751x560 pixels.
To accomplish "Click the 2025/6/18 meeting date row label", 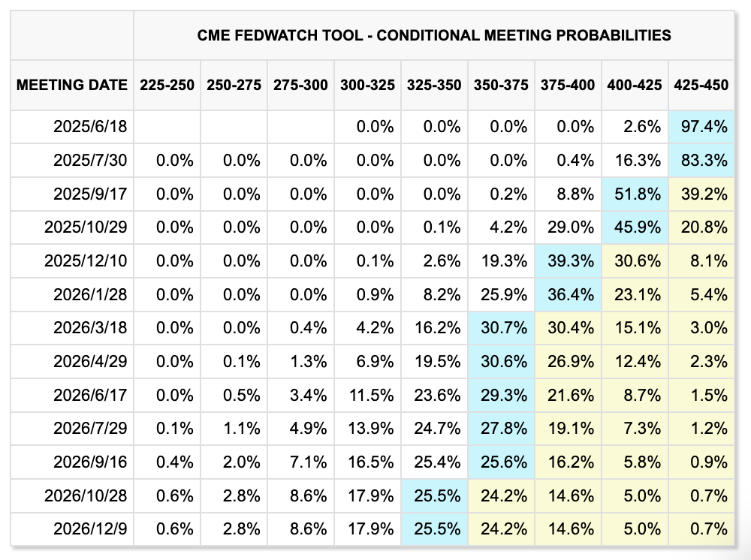I will click(x=91, y=127).
